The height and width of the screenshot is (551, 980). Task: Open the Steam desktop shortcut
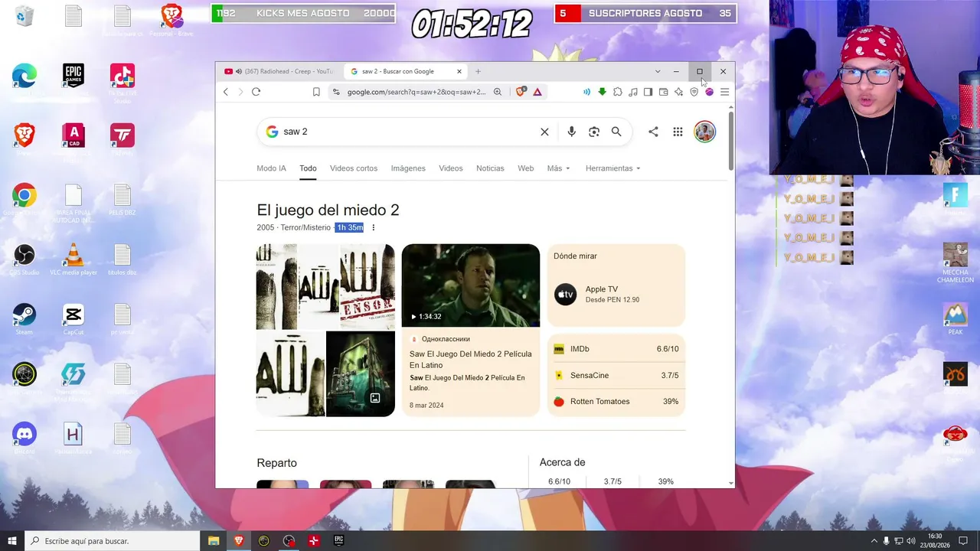pyautogui.click(x=24, y=318)
